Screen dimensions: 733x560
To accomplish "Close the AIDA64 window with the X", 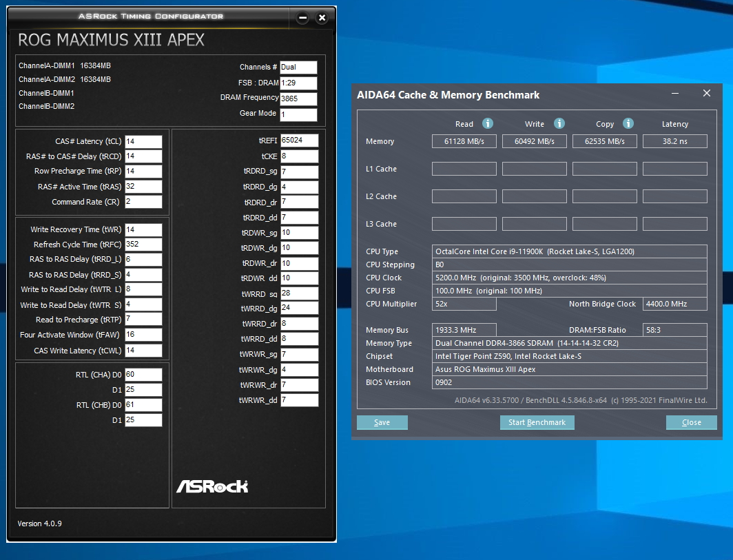I will (707, 94).
